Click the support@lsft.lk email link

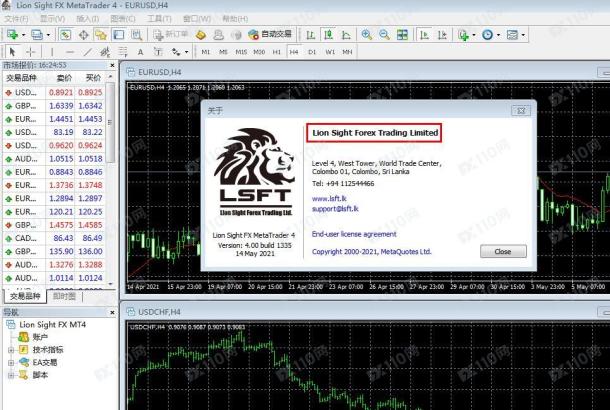coord(335,209)
